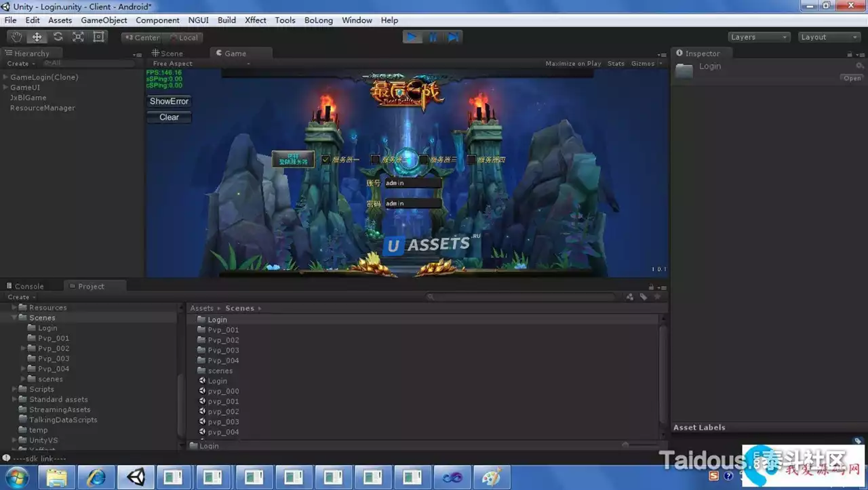Toggle the Stats overlay in Game view
868x490 pixels.
[616, 64]
